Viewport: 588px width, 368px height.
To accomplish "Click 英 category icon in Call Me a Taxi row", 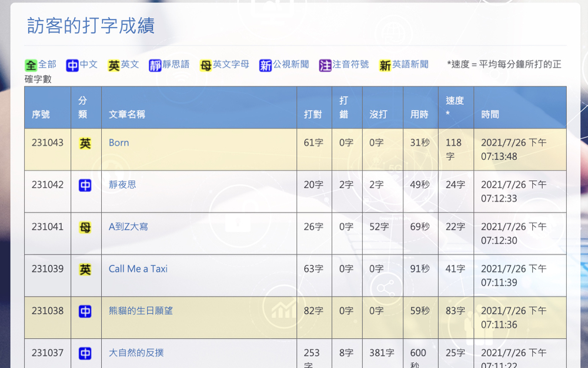I will pyautogui.click(x=85, y=270).
